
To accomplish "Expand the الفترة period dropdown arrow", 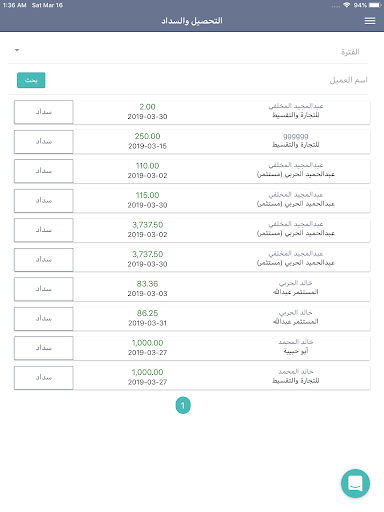I will pyautogui.click(x=17, y=50).
